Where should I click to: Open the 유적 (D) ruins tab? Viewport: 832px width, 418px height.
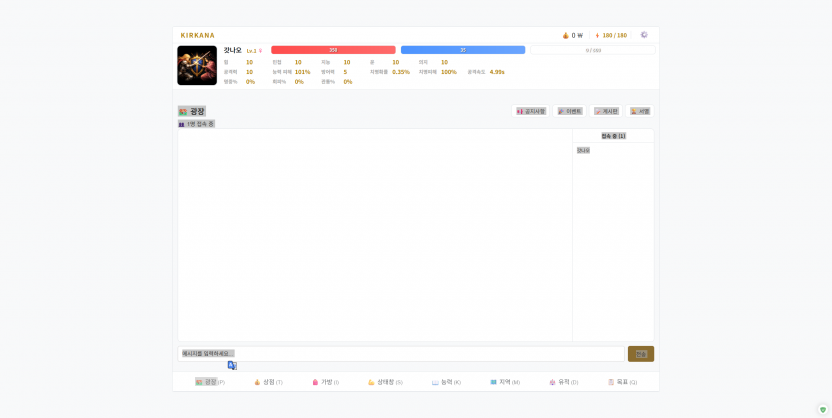(564, 382)
